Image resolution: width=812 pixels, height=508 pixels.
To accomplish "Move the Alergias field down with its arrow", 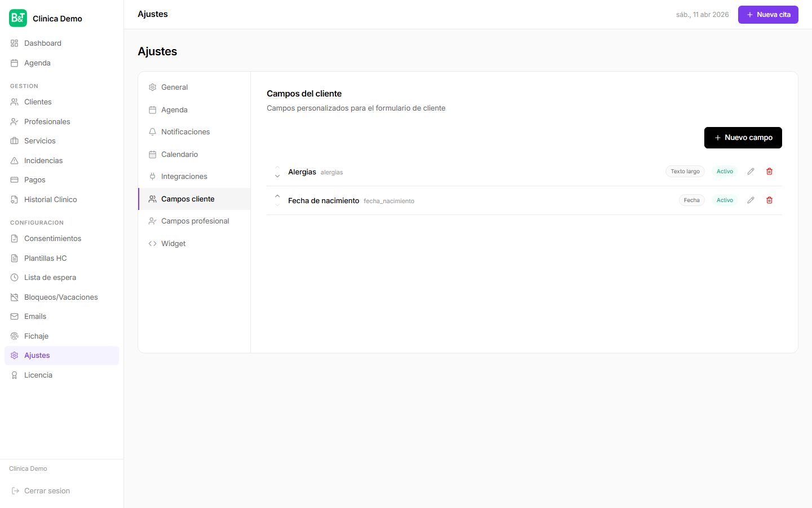I will (277, 176).
